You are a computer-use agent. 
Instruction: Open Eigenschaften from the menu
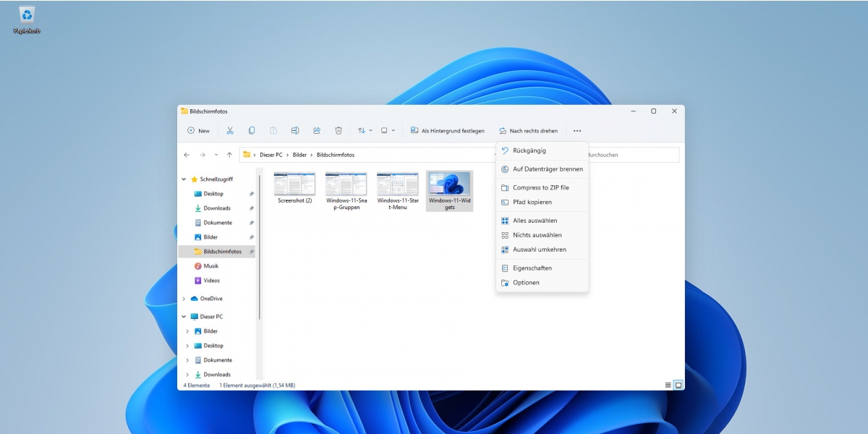[542, 268]
